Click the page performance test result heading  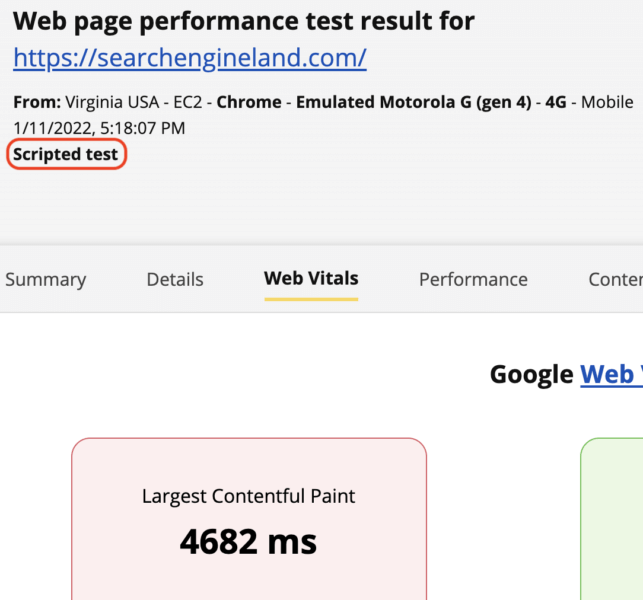pyautogui.click(x=244, y=21)
